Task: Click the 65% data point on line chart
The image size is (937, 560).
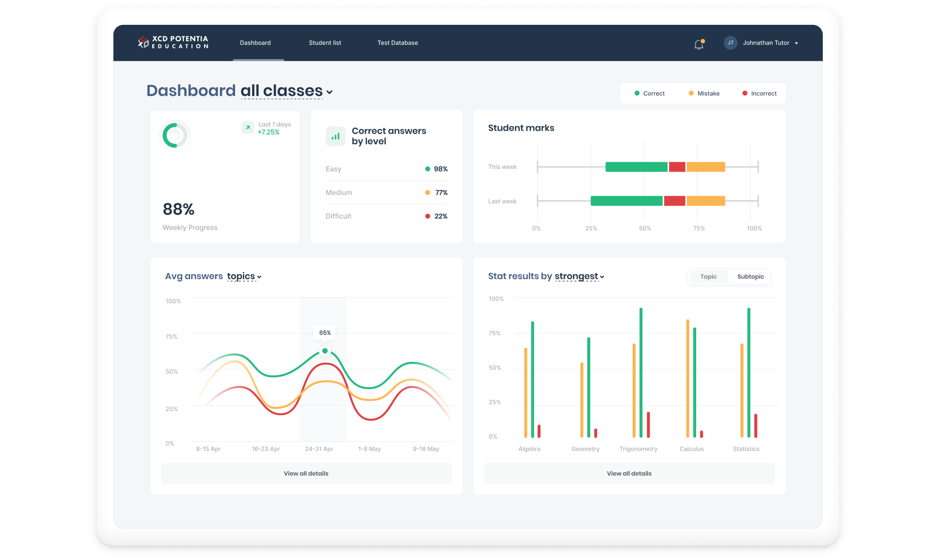Action: click(325, 351)
